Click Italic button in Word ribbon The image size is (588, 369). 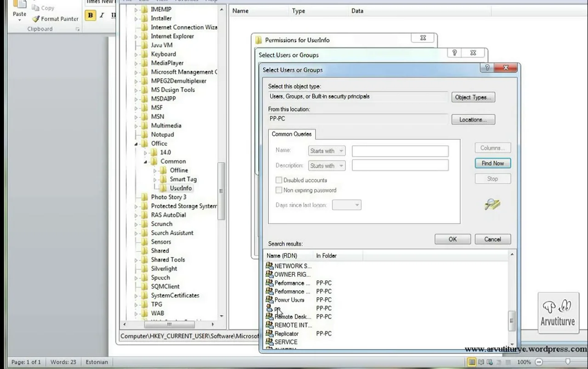(x=102, y=15)
